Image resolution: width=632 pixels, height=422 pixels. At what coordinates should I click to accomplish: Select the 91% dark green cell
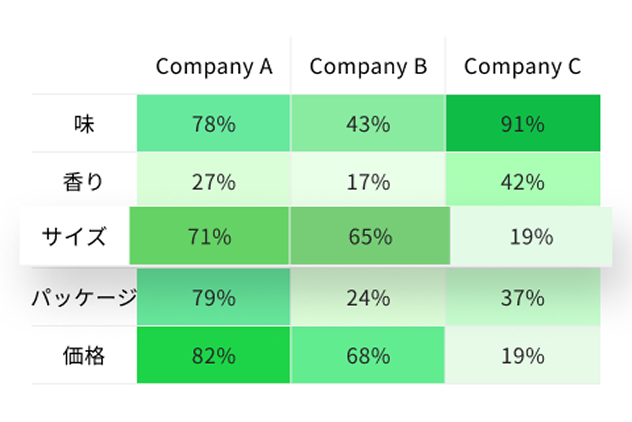[522, 124]
